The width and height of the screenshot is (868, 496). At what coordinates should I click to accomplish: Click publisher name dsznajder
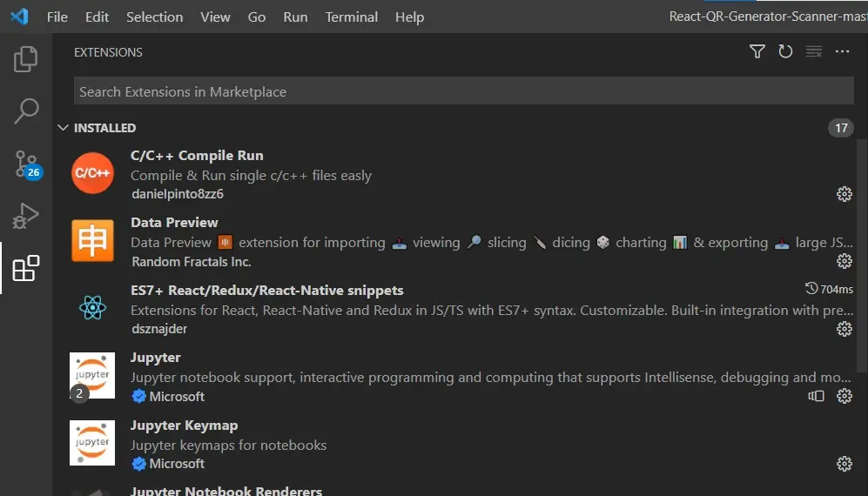click(x=159, y=329)
